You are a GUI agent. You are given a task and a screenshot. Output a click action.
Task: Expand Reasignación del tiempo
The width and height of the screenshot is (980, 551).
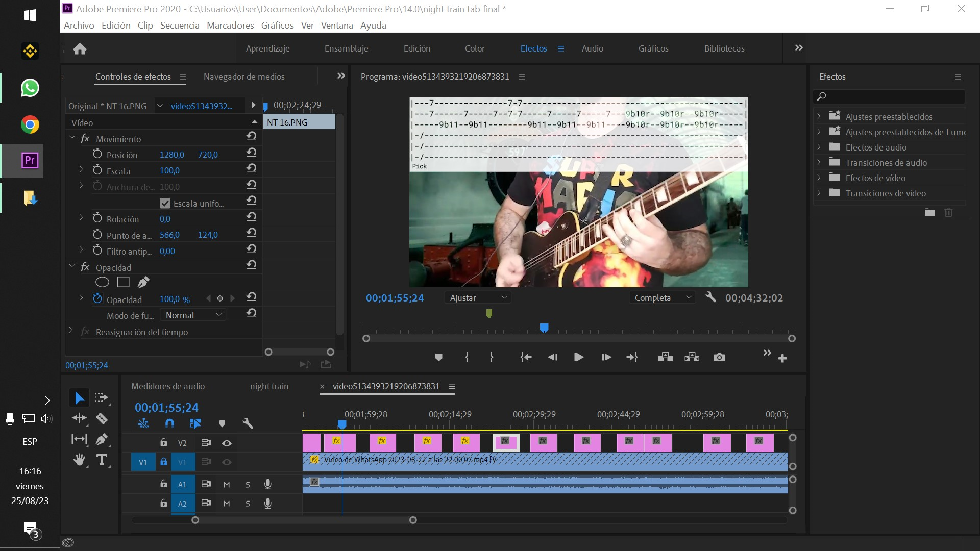pyautogui.click(x=71, y=331)
